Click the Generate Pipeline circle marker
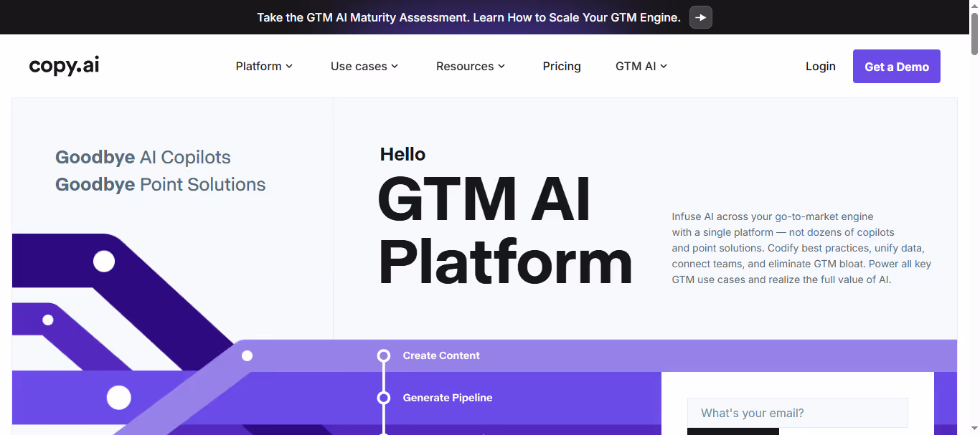Image resolution: width=980 pixels, height=435 pixels. coord(384,398)
